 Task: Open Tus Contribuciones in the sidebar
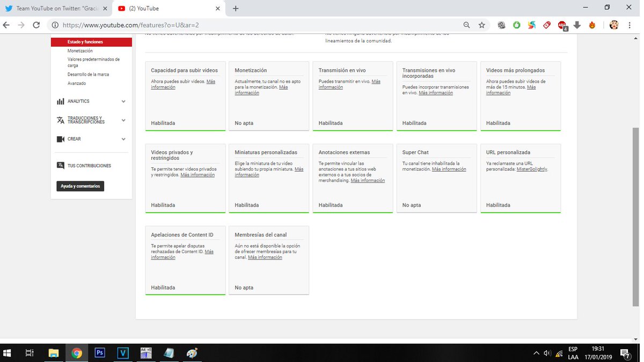[89, 166]
